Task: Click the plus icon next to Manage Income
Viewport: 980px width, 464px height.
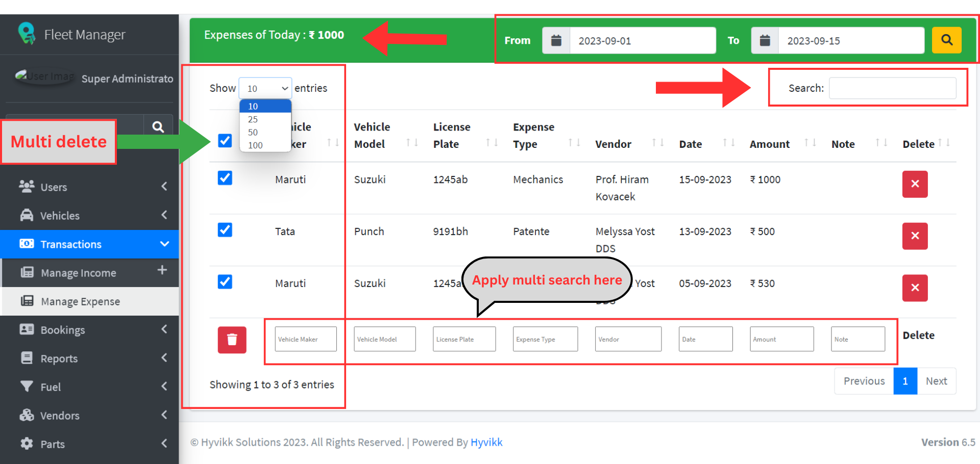Action: 162,270
